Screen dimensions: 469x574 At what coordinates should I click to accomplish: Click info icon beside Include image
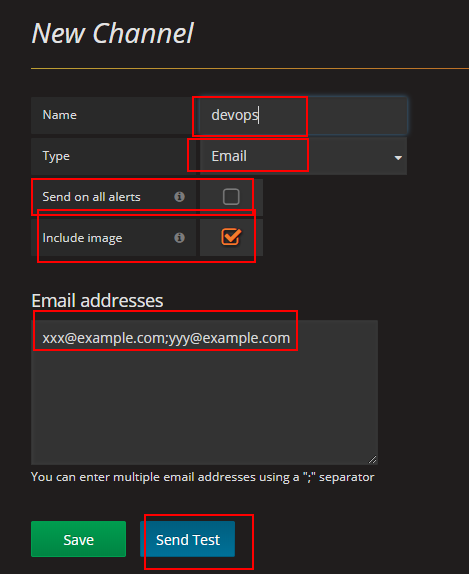tap(179, 238)
